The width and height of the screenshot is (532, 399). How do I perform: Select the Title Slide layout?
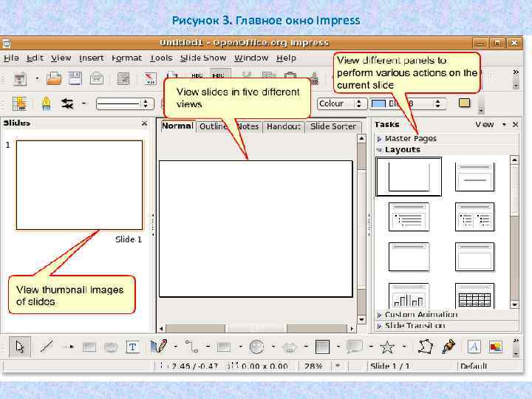pos(474,177)
